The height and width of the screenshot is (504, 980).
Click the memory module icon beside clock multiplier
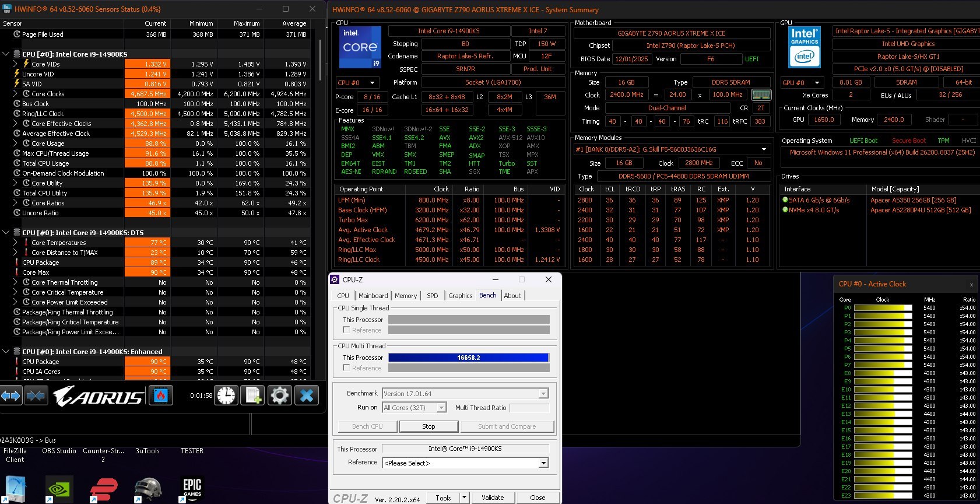[761, 94]
